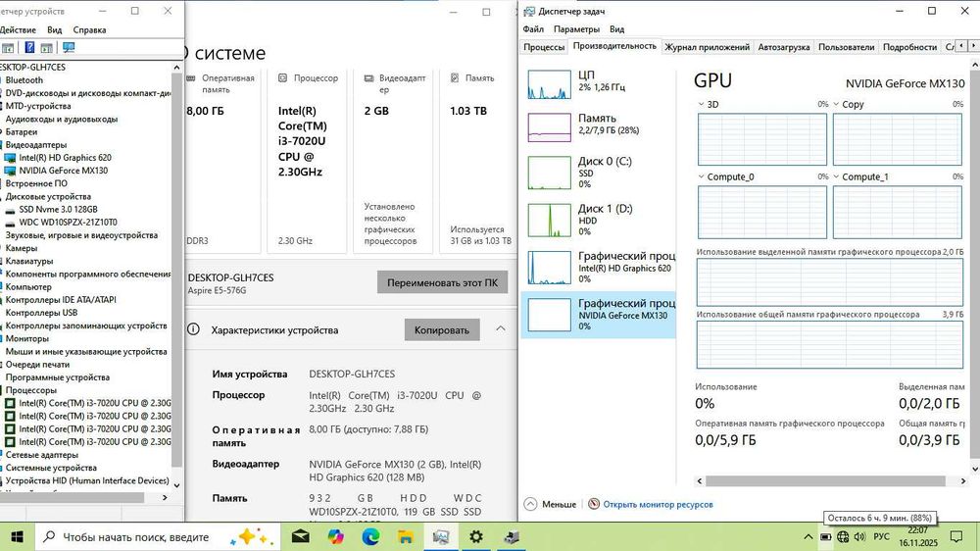Click the volume speaker icon in tray
Image resolution: width=980 pixels, height=551 pixels.
(860, 536)
